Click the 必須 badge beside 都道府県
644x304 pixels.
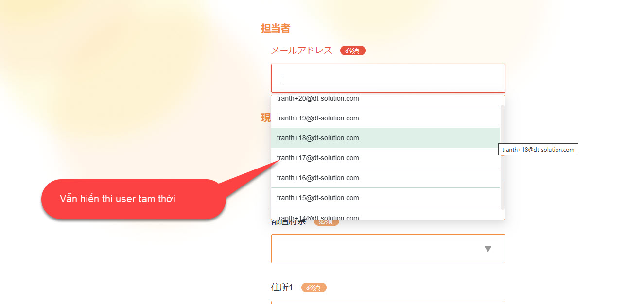[327, 222]
